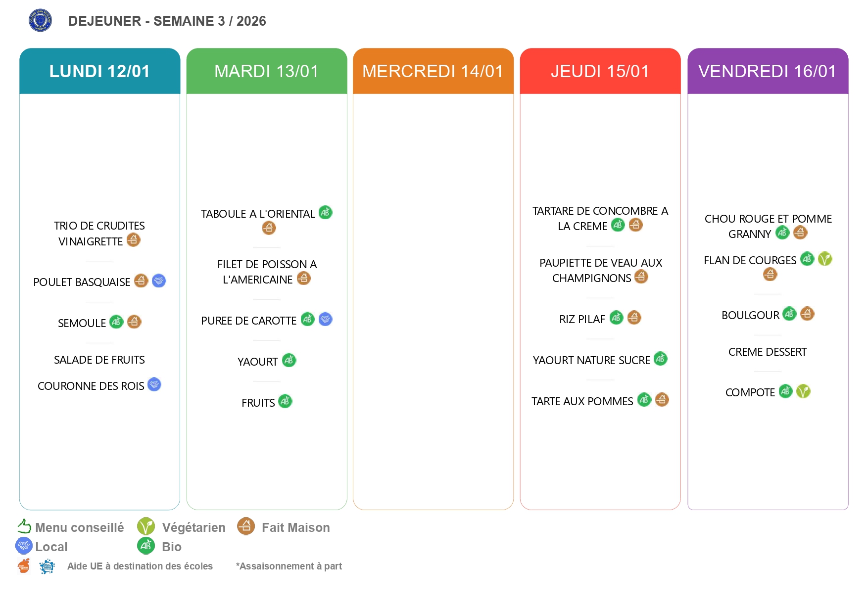Click the PAUPIETTE DE VEAU AUX CHAMPIGNONS dish
Image resolution: width=868 pixels, height=614 pixels.
pos(600,270)
